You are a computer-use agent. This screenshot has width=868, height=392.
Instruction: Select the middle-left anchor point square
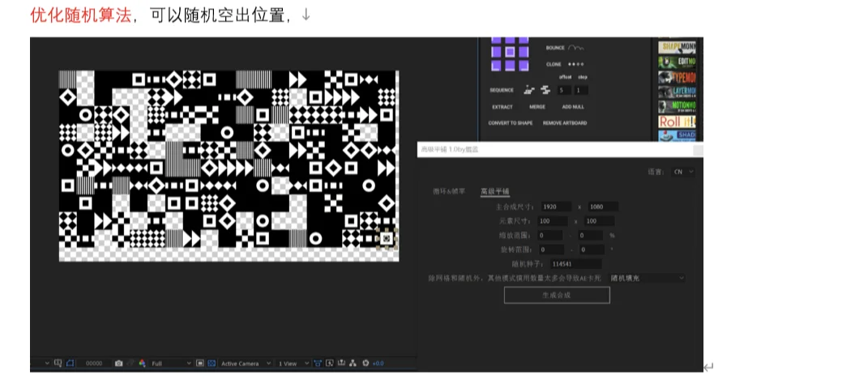[496, 52]
